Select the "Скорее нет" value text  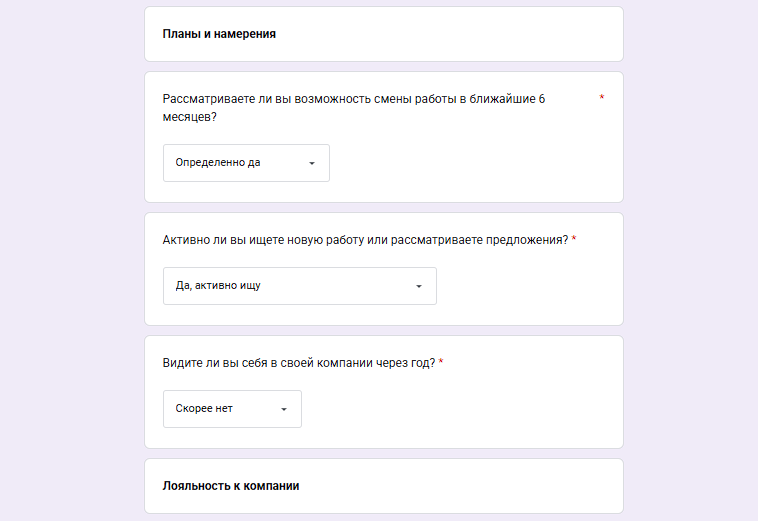pyautogui.click(x=204, y=409)
